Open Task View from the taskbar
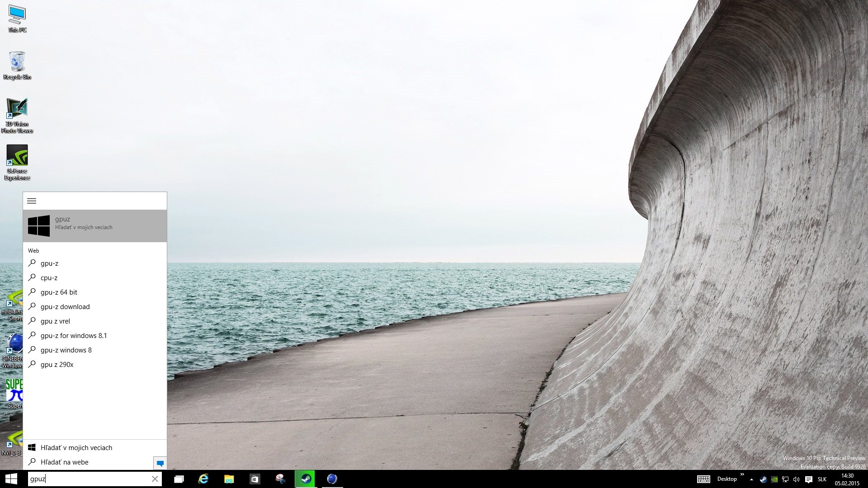The image size is (868, 488). (x=179, y=479)
